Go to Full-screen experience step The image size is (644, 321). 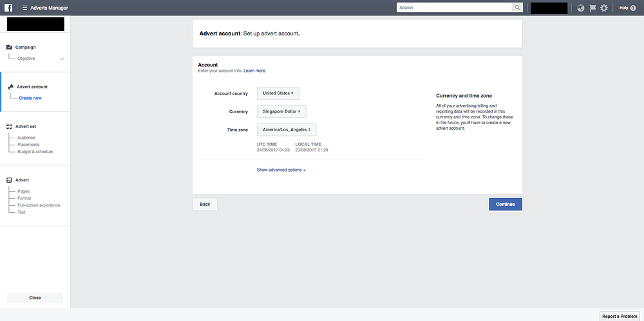click(x=39, y=205)
